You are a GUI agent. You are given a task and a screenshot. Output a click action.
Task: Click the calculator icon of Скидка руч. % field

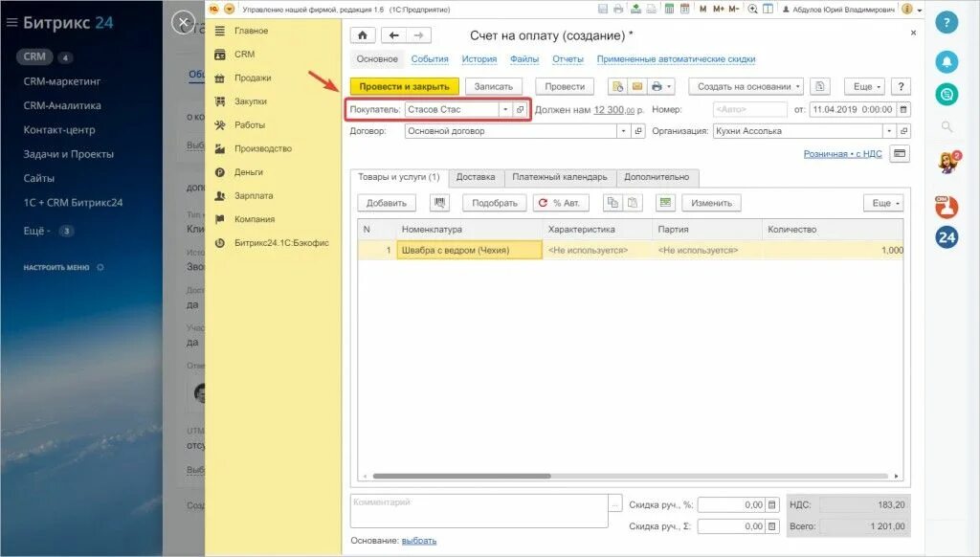click(x=772, y=504)
